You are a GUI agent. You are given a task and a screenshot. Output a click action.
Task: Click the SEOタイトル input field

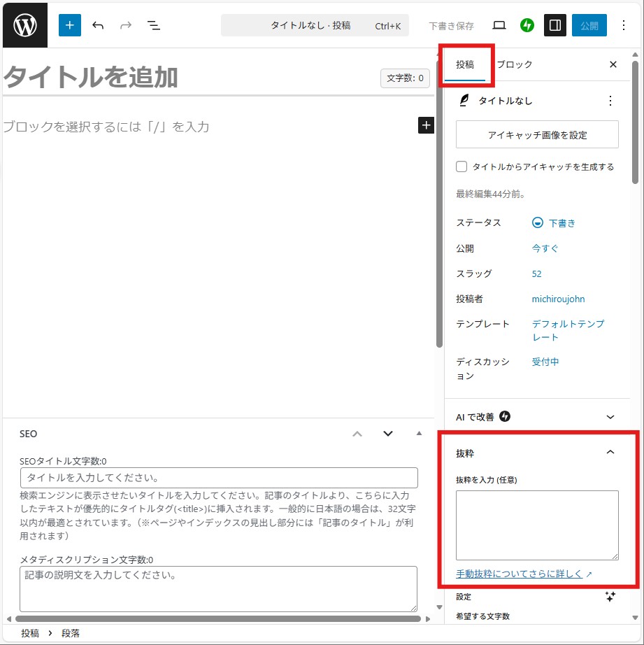click(x=219, y=478)
